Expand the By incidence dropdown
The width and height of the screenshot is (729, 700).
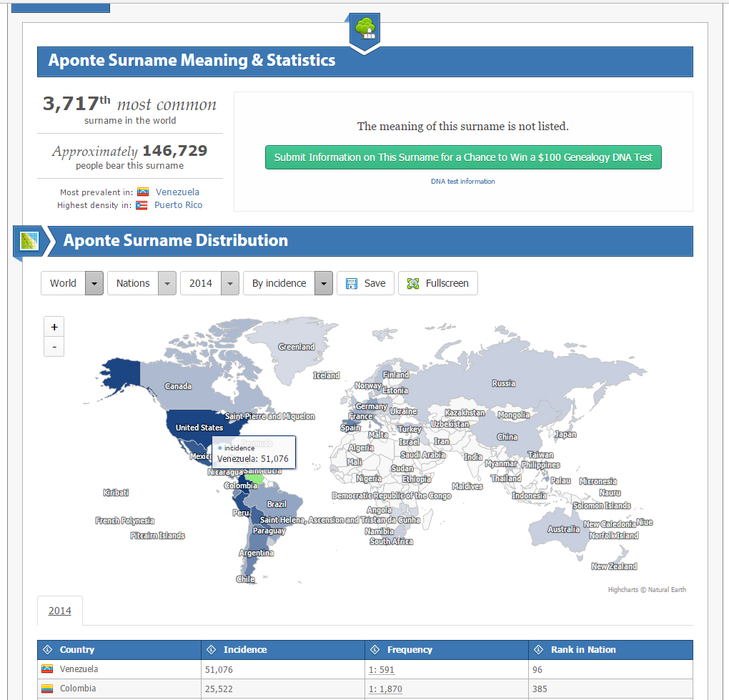point(323,283)
